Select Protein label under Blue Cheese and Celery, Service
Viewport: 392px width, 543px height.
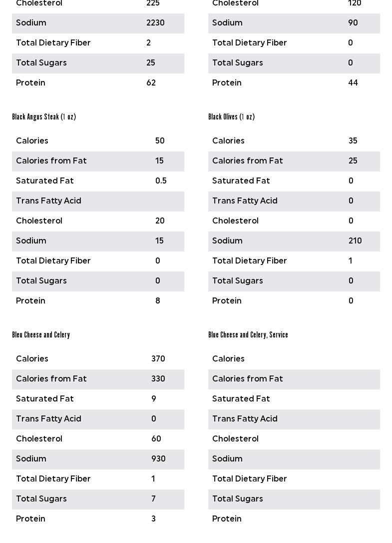(x=227, y=519)
